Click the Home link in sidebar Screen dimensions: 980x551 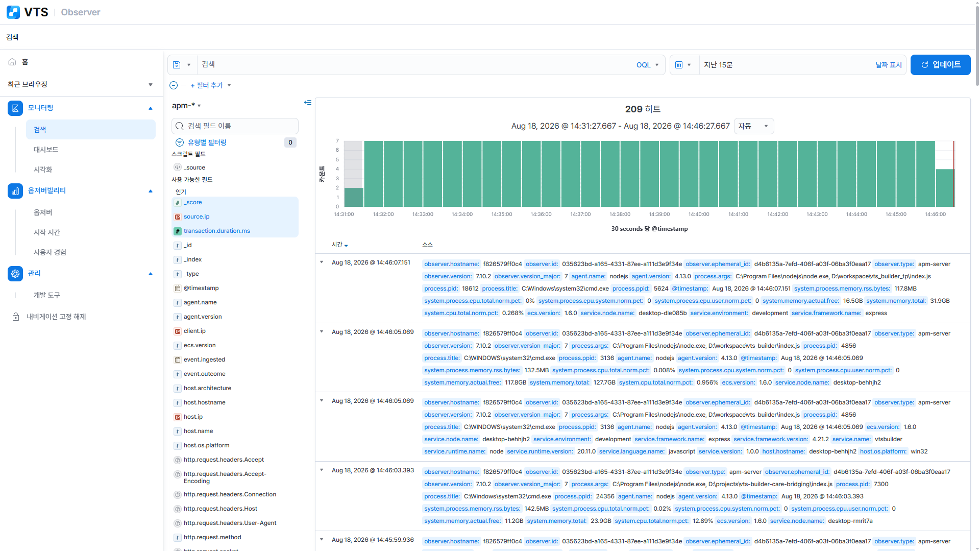[25, 62]
